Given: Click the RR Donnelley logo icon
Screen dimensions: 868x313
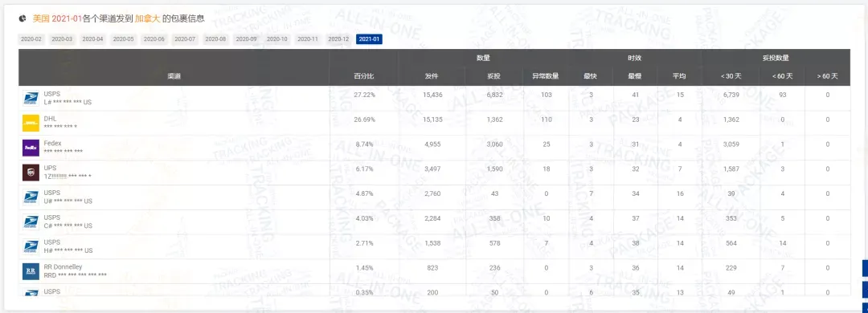Looking at the screenshot, I should pos(31,271).
